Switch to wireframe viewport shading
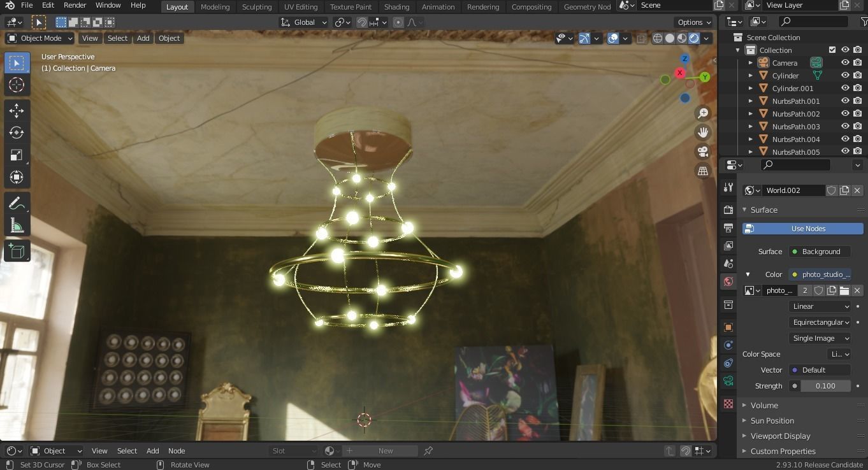This screenshot has height=470, width=868. pos(658,38)
